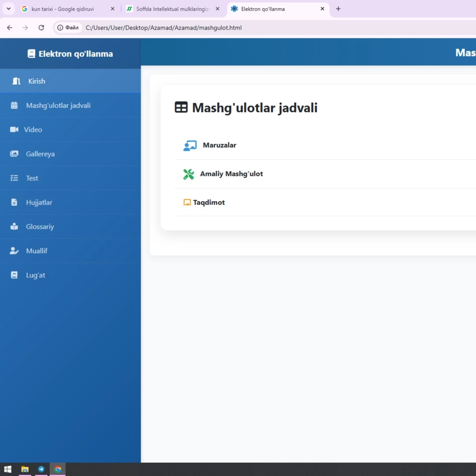Click the Gallereya images icon
Viewport: 476px width, 476px height.
[x=14, y=154]
